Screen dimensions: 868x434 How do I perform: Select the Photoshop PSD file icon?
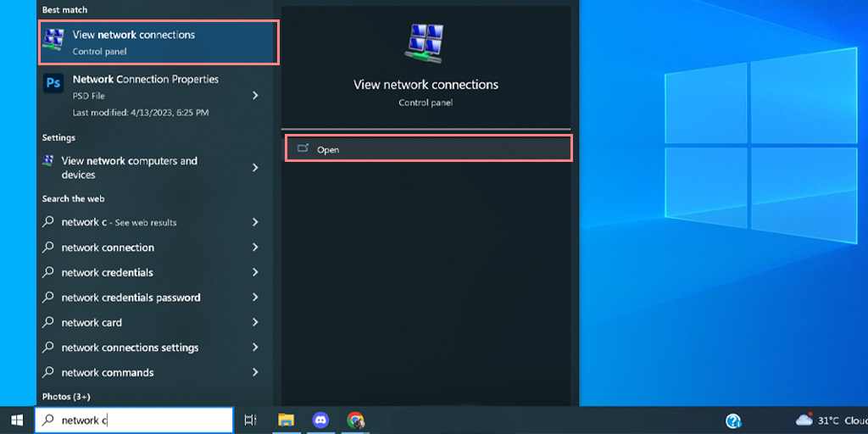point(53,83)
